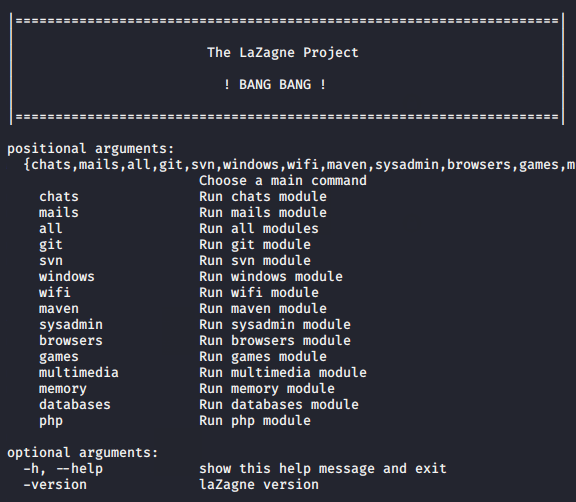Click the -version option text
The image size is (576, 502).
pyautogui.click(x=55, y=485)
